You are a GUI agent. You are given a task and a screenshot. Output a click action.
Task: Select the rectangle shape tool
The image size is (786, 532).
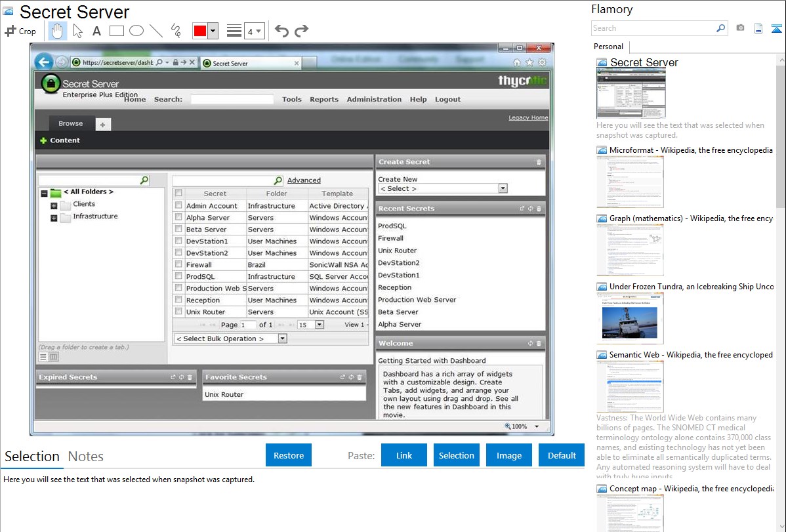pyautogui.click(x=117, y=31)
